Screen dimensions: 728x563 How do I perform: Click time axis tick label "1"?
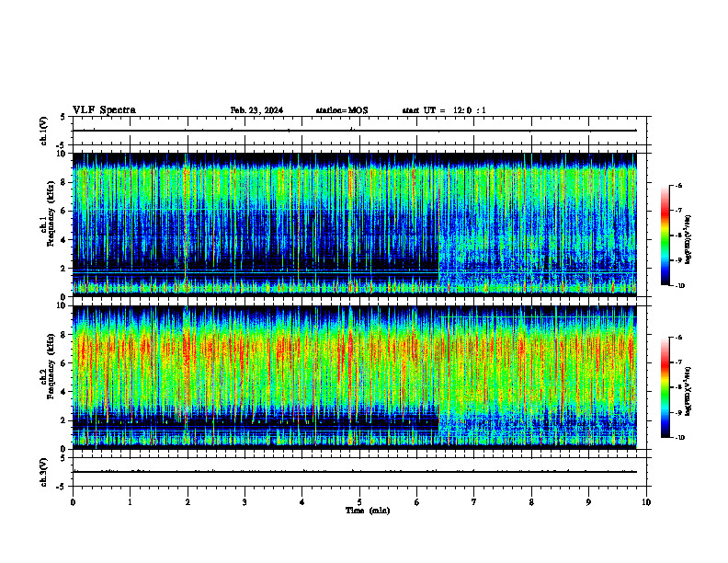[130, 502]
